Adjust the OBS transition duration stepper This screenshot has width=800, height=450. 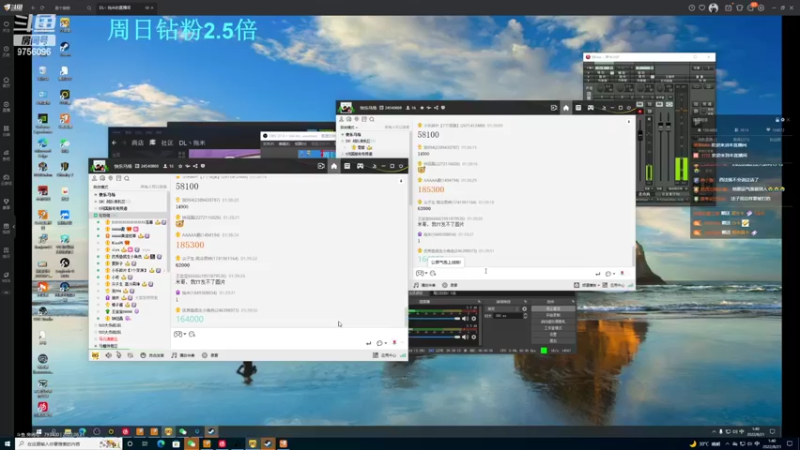point(525,316)
